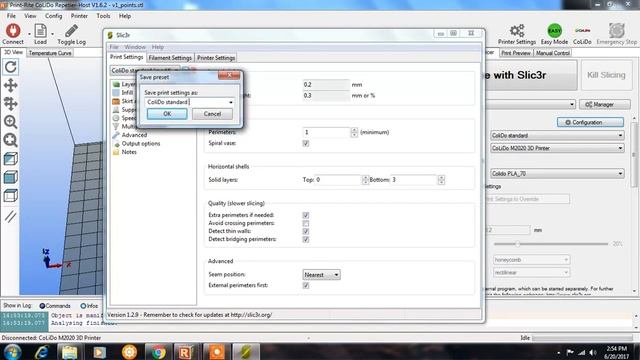Click Kill Slicing button
Viewport: 640px width, 360px height.
click(606, 75)
